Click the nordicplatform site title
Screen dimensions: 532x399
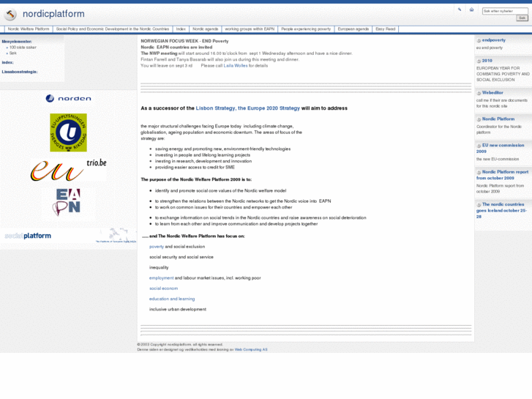click(x=53, y=14)
